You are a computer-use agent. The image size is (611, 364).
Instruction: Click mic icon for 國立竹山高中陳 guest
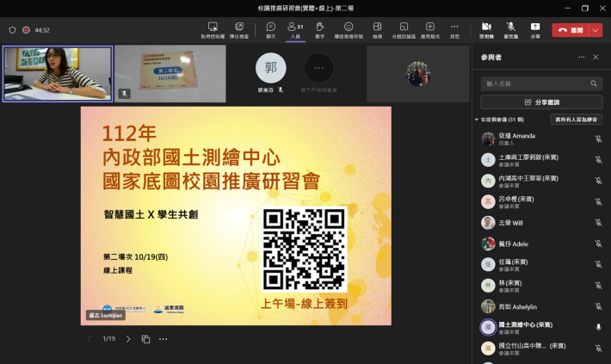tap(598, 349)
